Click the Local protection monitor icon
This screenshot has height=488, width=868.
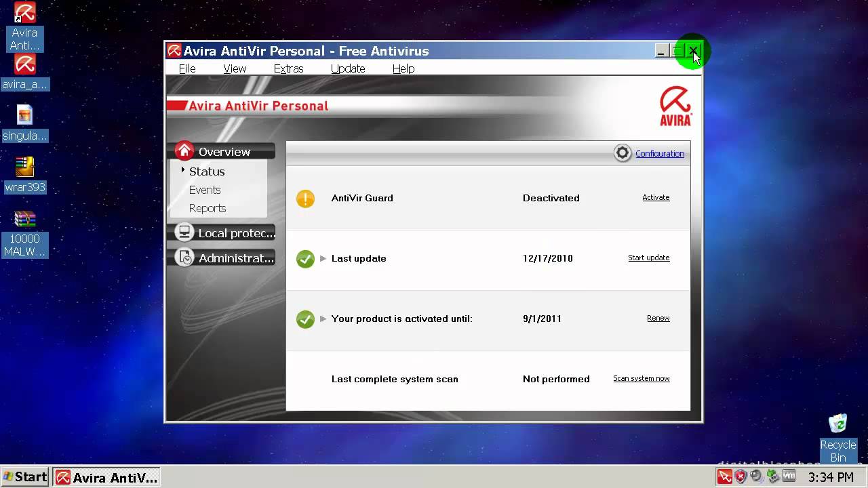(x=184, y=232)
